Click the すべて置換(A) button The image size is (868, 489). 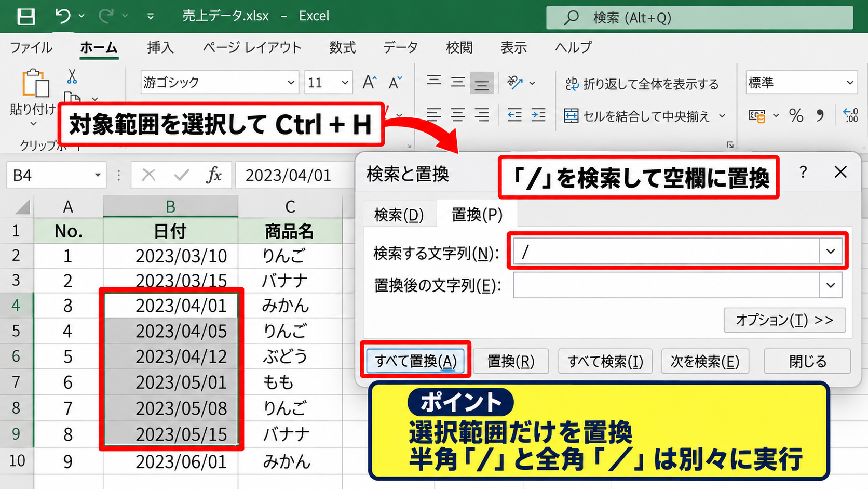(x=416, y=361)
